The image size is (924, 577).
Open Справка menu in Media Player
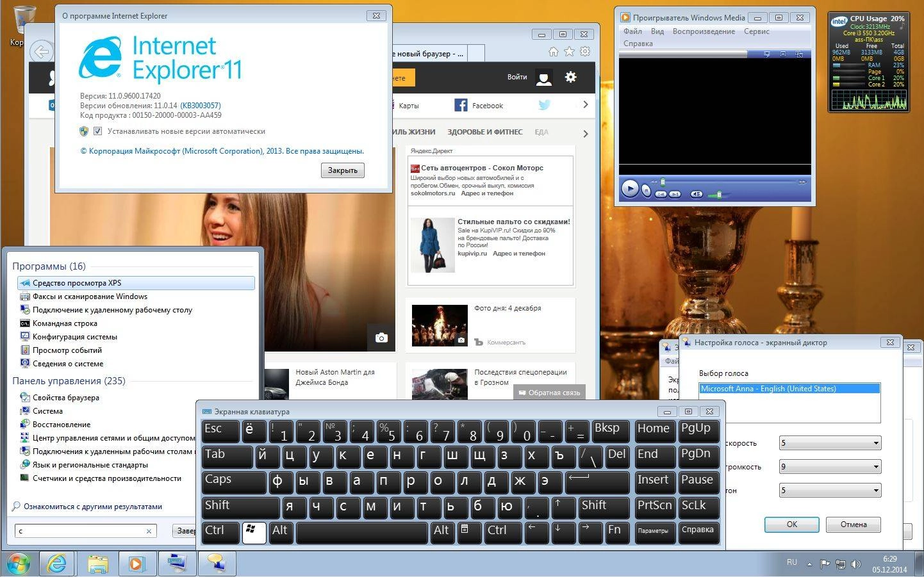(x=638, y=44)
